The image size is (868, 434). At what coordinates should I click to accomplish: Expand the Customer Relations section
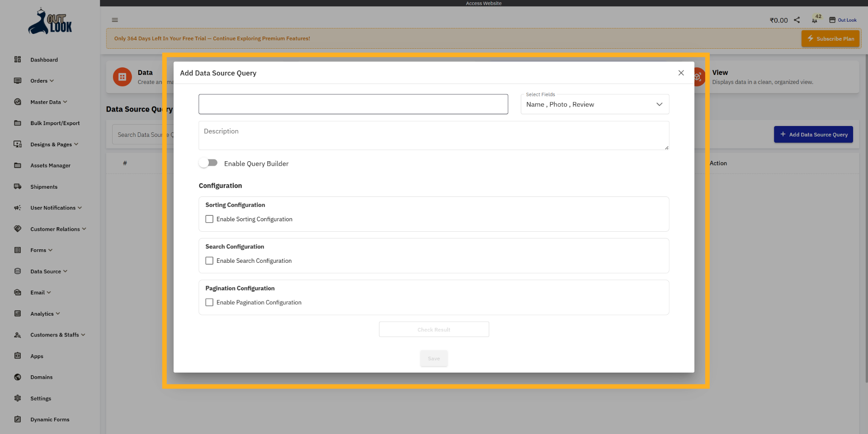pyautogui.click(x=54, y=229)
